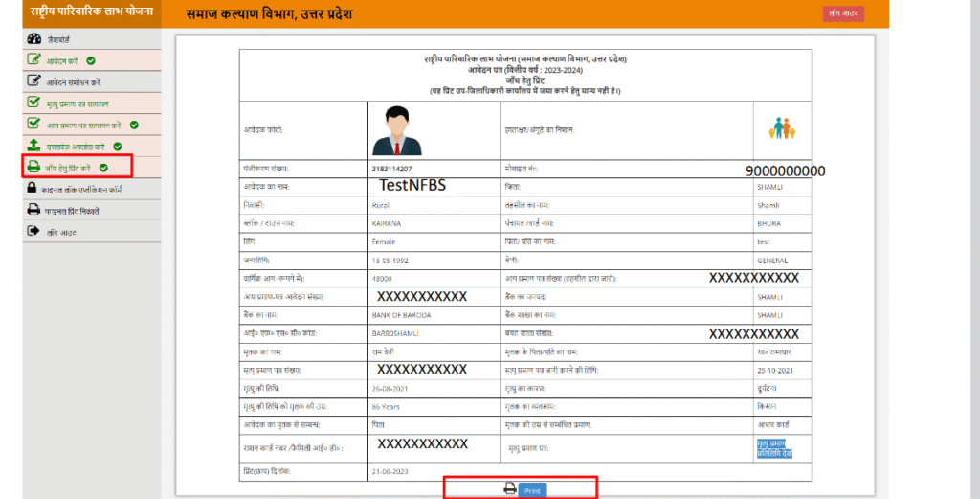This screenshot has width=980, height=499.
Task: Click the pencil icon beside आवेदन संशोधन करें
Action: click(34, 81)
